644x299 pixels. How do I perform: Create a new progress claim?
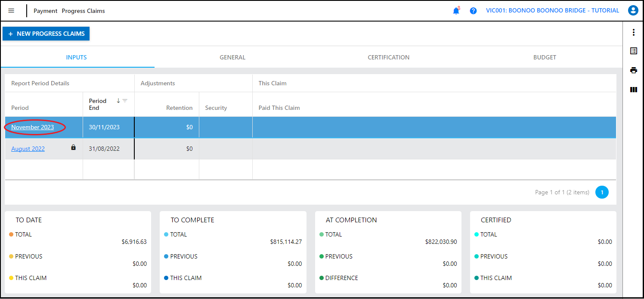(46, 34)
